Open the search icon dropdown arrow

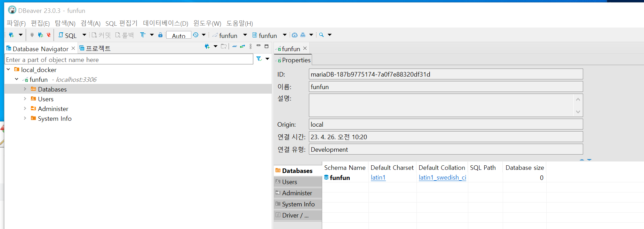tap(329, 35)
